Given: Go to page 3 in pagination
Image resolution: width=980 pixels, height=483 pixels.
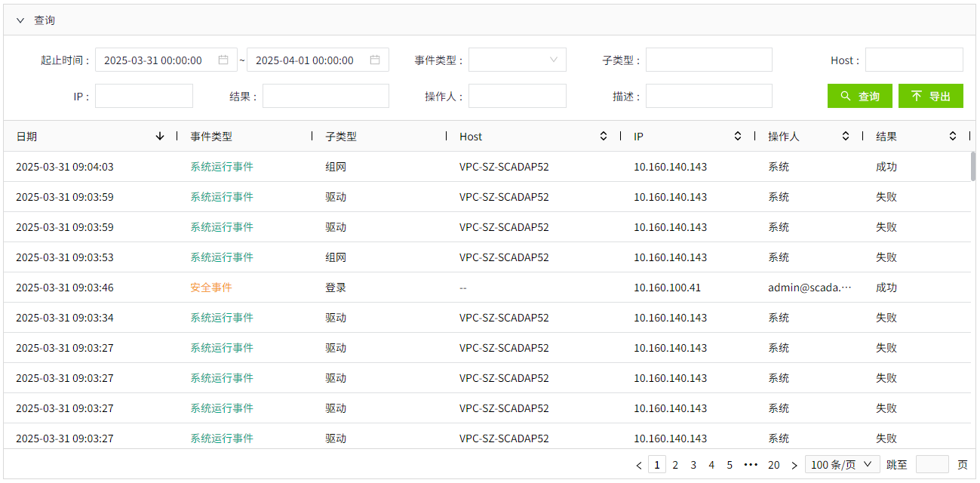Looking at the screenshot, I should (x=693, y=465).
